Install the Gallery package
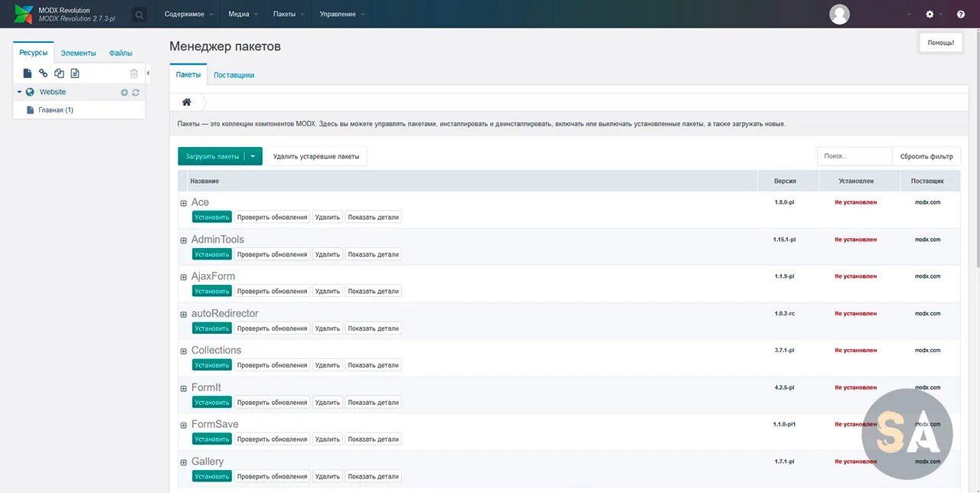 click(212, 476)
